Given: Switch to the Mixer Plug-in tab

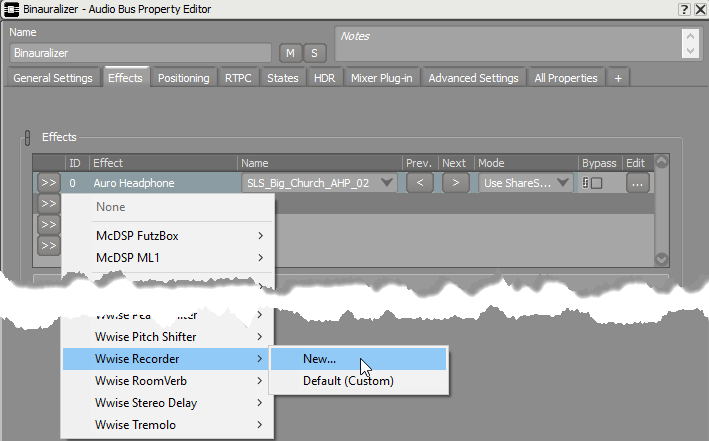Looking at the screenshot, I should [382, 78].
